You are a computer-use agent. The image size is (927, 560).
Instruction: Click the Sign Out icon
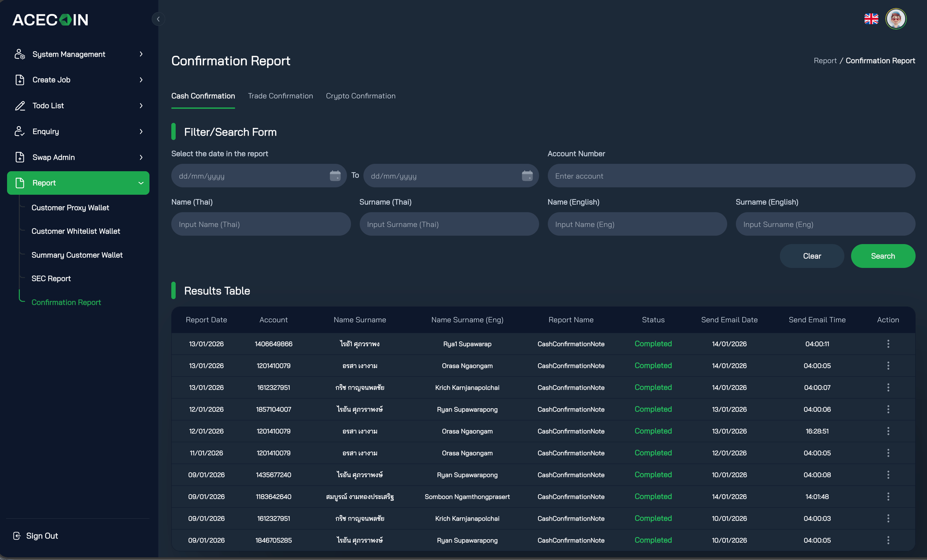(x=16, y=535)
